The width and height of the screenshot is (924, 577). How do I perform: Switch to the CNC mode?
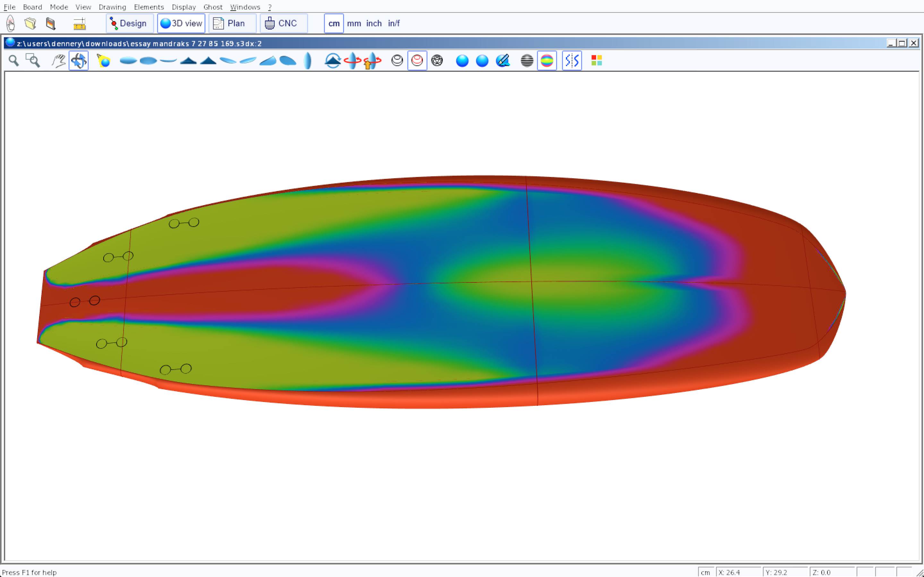click(283, 24)
